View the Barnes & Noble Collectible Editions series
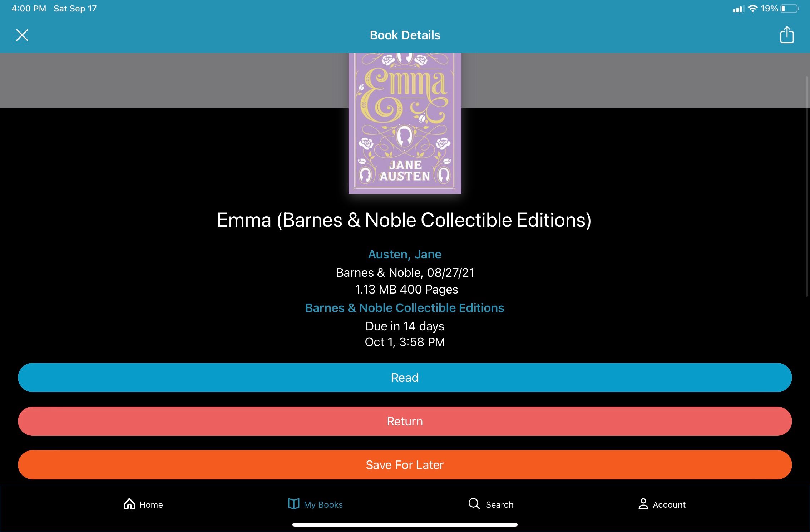This screenshot has height=532, width=810. 404,308
